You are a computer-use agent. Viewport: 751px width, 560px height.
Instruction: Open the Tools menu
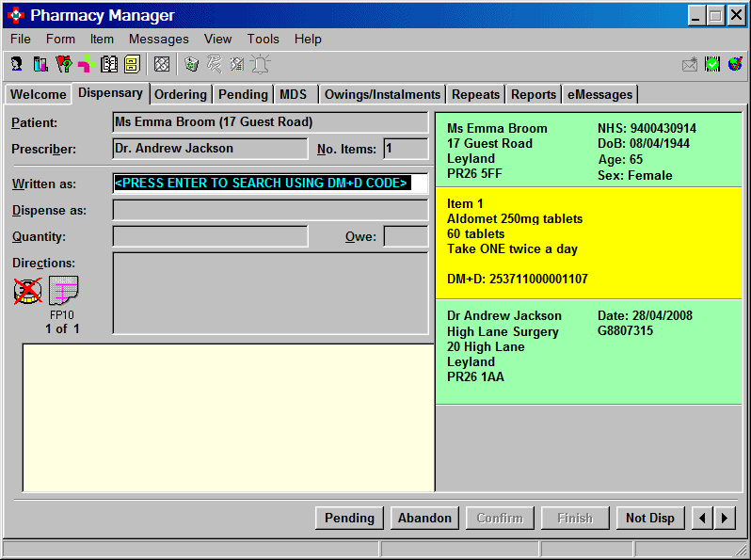[x=263, y=39]
